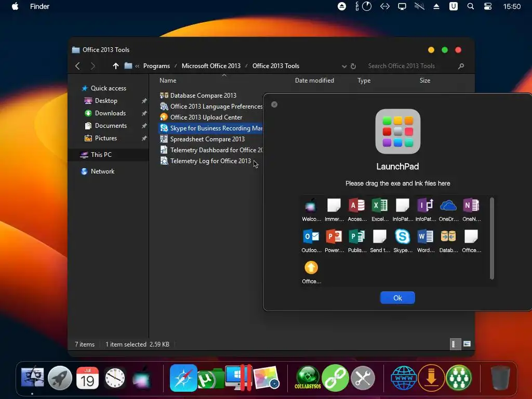Image resolution: width=532 pixels, height=399 pixels.
Task: Launch Publisher from the LaunchPad grid
Action: [357, 241]
